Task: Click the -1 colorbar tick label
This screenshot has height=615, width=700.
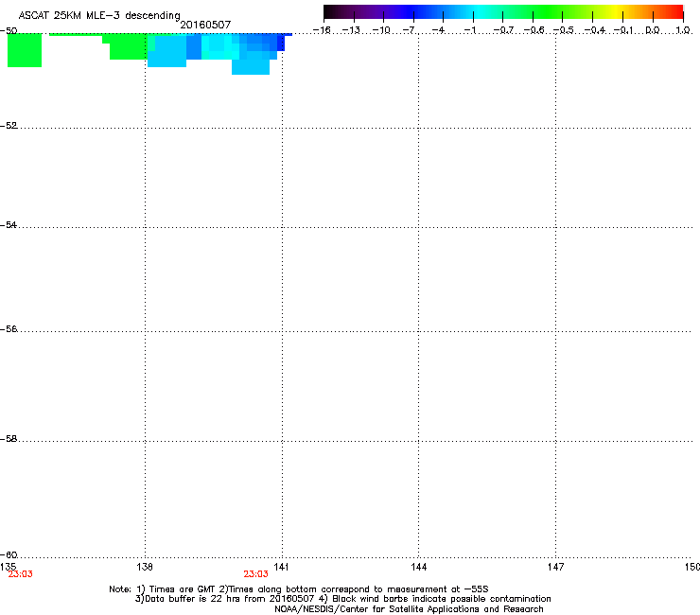Action: (470, 30)
